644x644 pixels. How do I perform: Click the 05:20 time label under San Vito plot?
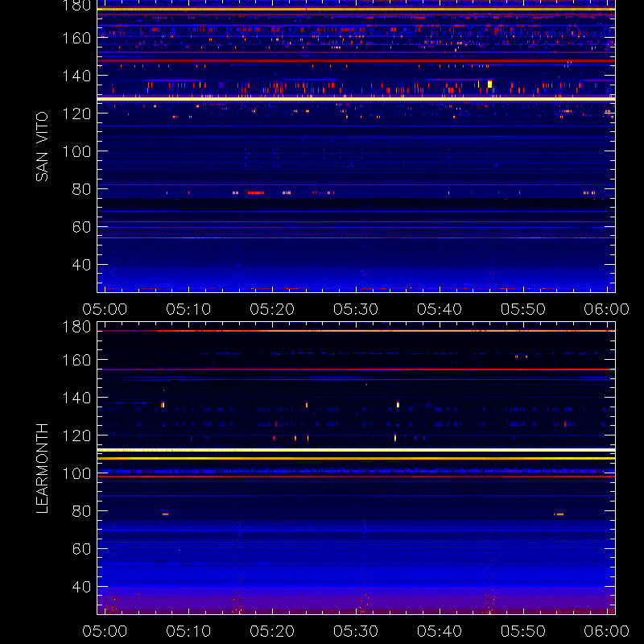272,309
